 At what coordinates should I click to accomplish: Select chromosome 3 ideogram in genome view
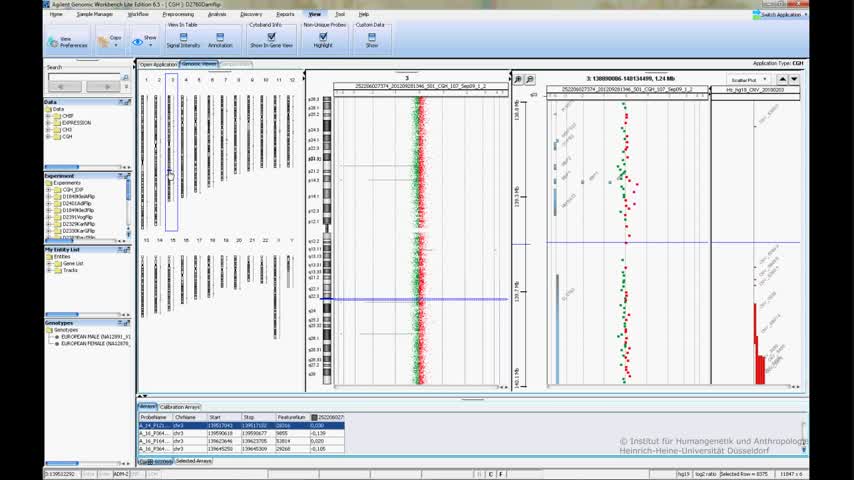coord(172,160)
